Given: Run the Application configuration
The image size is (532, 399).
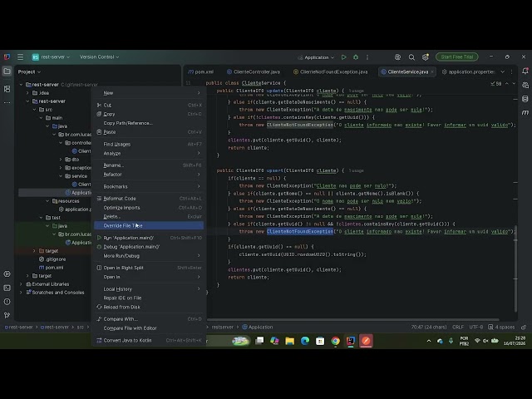Looking at the screenshot, I should pyautogui.click(x=343, y=57).
